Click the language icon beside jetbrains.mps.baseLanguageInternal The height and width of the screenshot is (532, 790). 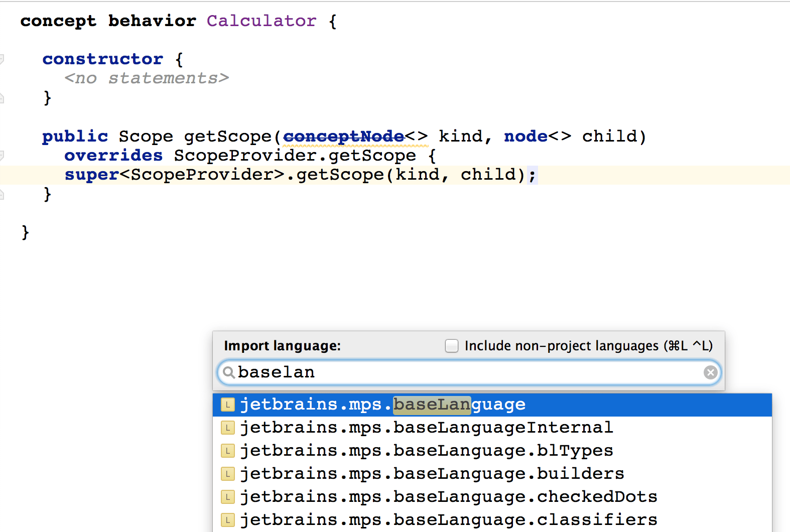coord(228,428)
